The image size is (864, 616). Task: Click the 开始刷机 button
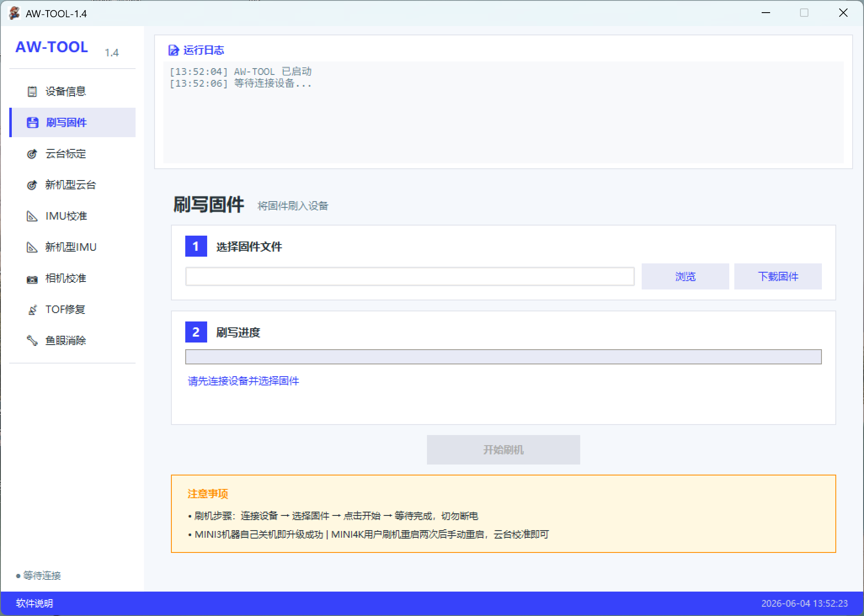pos(503,450)
